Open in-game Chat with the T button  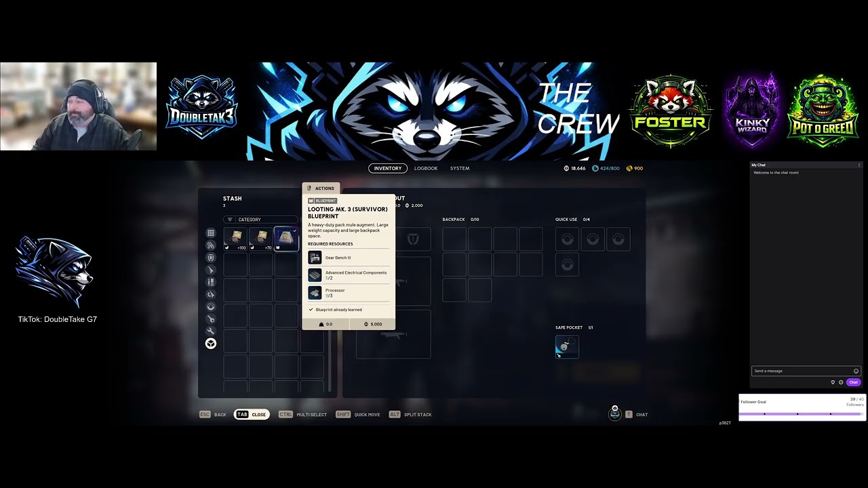pos(637,414)
